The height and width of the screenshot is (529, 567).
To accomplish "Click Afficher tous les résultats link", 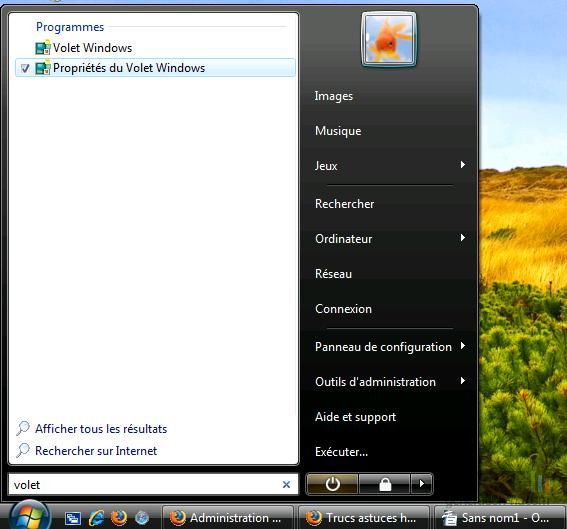I will click(101, 429).
